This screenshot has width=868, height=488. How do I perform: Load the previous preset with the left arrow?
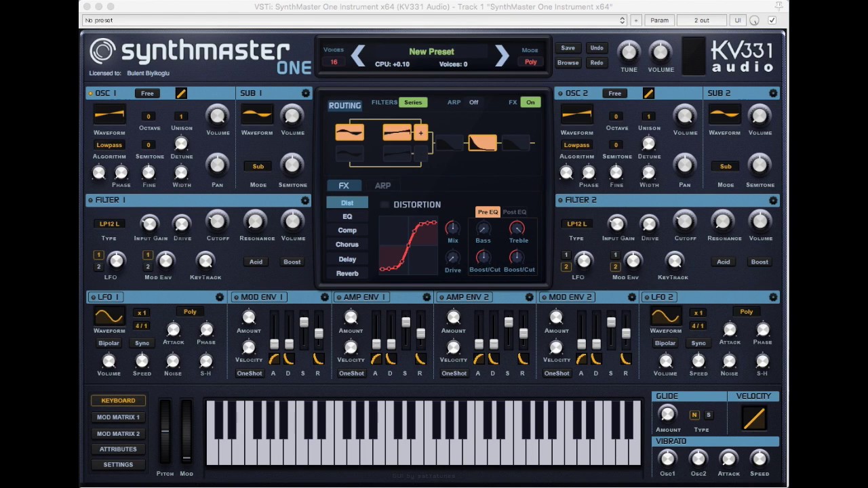358,56
